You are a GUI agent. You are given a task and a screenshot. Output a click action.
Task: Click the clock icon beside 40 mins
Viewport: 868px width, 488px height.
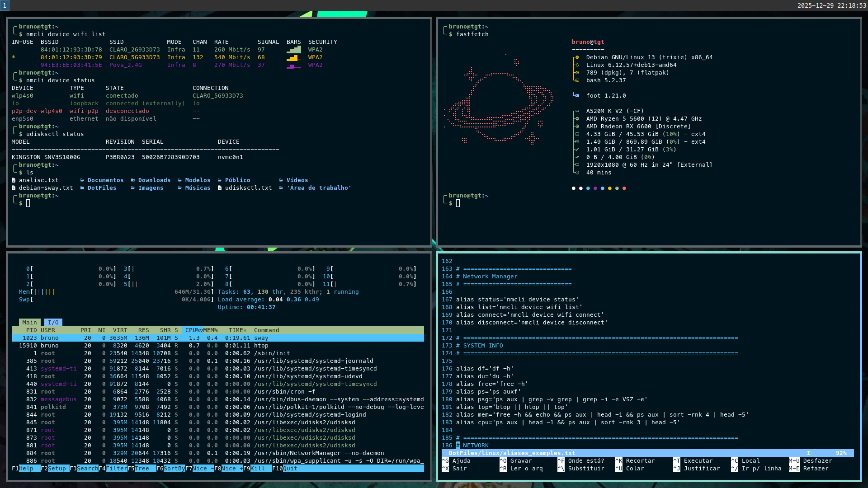tap(577, 173)
